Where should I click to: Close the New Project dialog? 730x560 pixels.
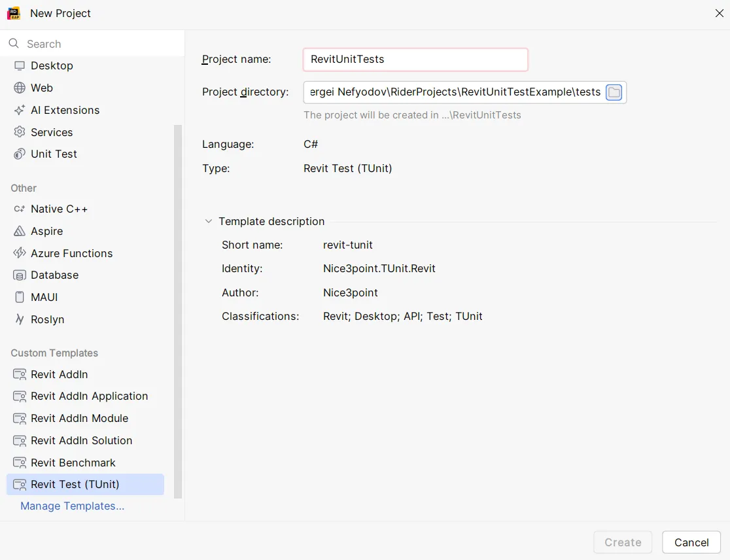(720, 13)
